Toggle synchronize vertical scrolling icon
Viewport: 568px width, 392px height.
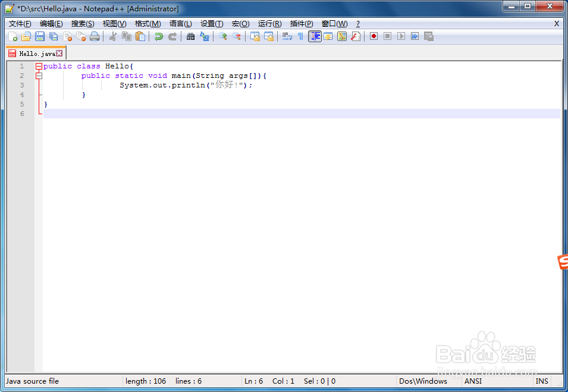255,37
